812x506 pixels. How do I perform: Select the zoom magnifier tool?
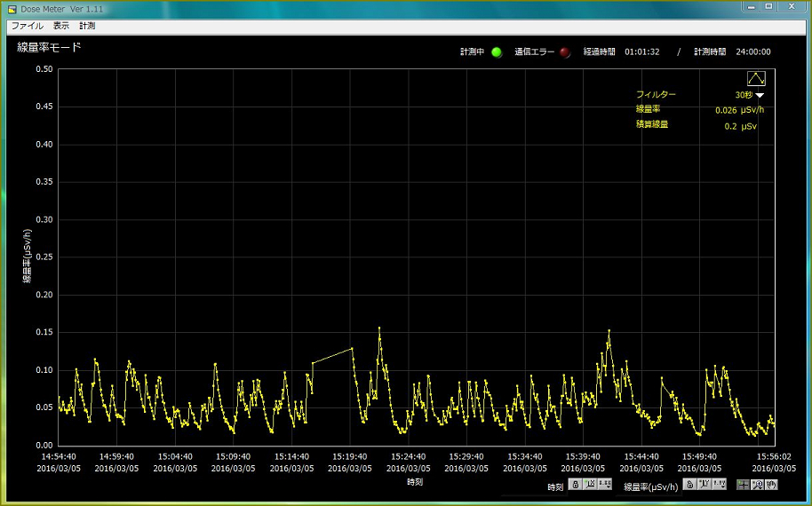757,485
